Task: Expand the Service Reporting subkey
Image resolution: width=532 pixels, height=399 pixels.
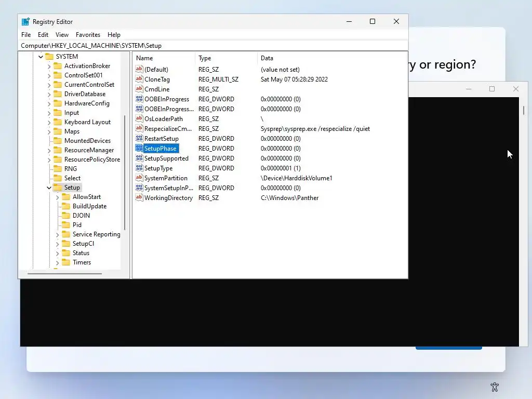Action: (57, 234)
